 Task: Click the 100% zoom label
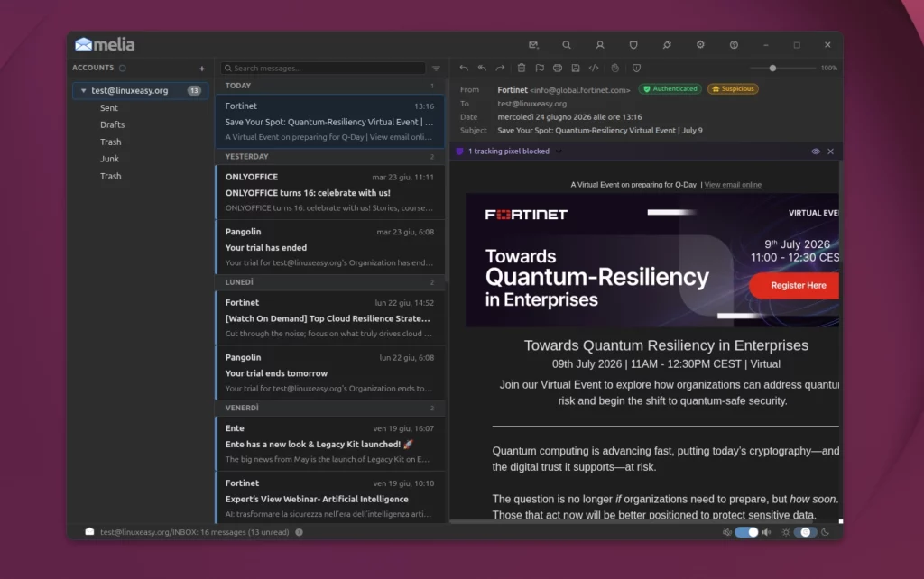[x=828, y=69]
